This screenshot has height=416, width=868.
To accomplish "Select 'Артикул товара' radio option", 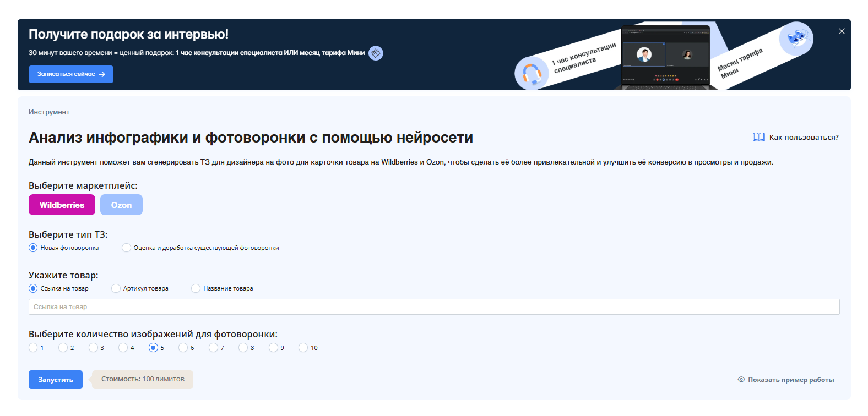I will click(x=116, y=288).
